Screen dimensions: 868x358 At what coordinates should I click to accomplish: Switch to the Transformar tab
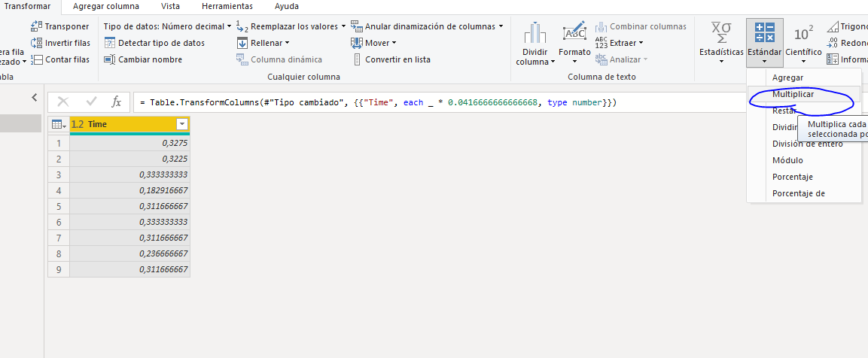28,7
